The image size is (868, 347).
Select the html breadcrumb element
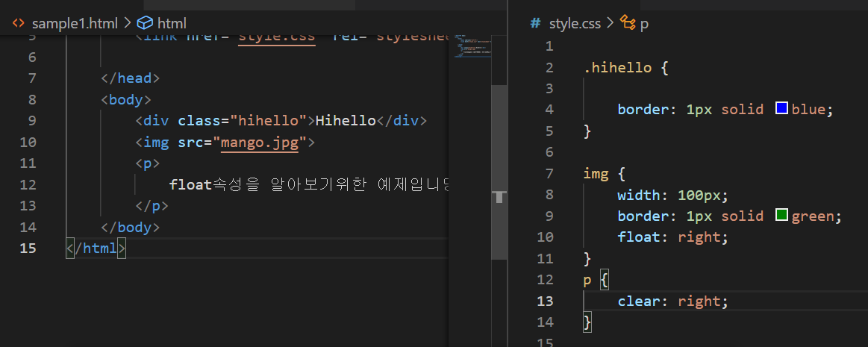172,24
